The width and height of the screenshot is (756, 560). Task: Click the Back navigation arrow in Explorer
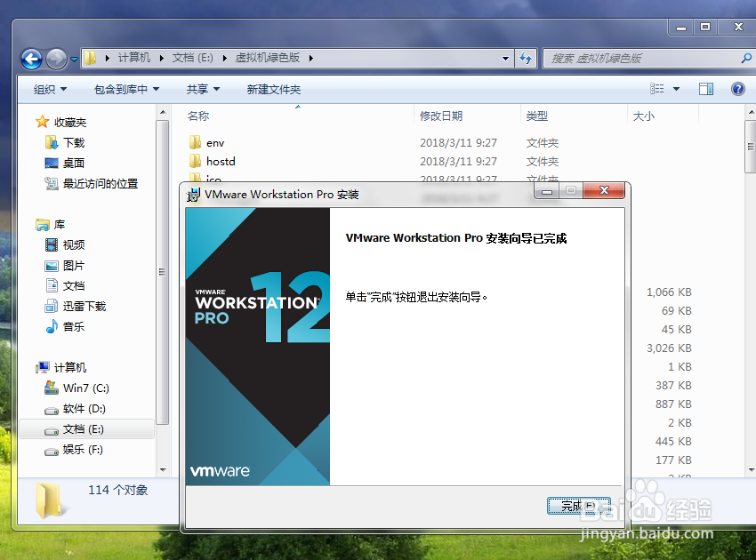pyautogui.click(x=32, y=59)
